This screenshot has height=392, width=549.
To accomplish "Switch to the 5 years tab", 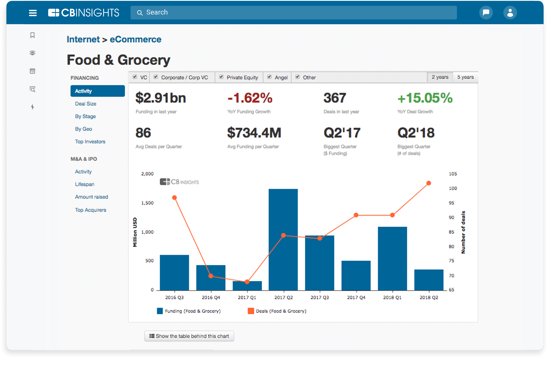I will (465, 77).
